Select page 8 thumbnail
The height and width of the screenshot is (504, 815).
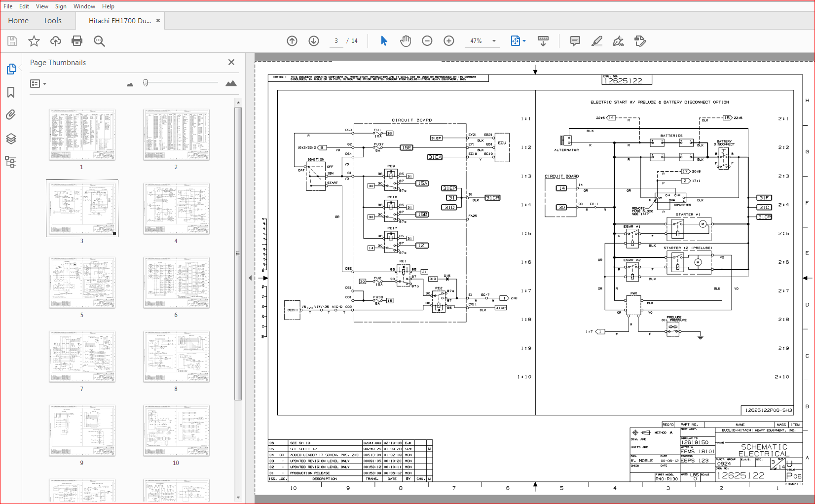pyautogui.click(x=176, y=357)
